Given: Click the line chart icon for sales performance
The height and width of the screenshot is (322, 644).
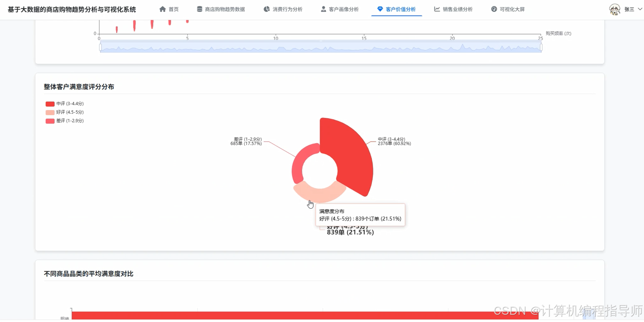Looking at the screenshot, I should (x=437, y=9).
